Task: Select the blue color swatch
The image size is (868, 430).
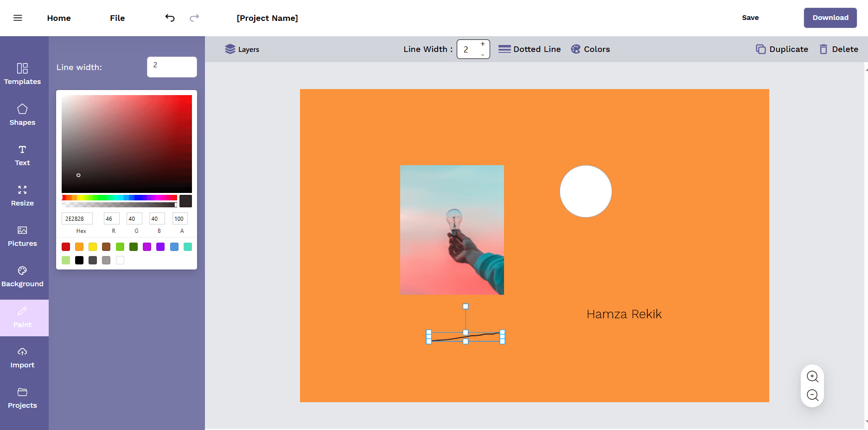Action: coord(174,247)
